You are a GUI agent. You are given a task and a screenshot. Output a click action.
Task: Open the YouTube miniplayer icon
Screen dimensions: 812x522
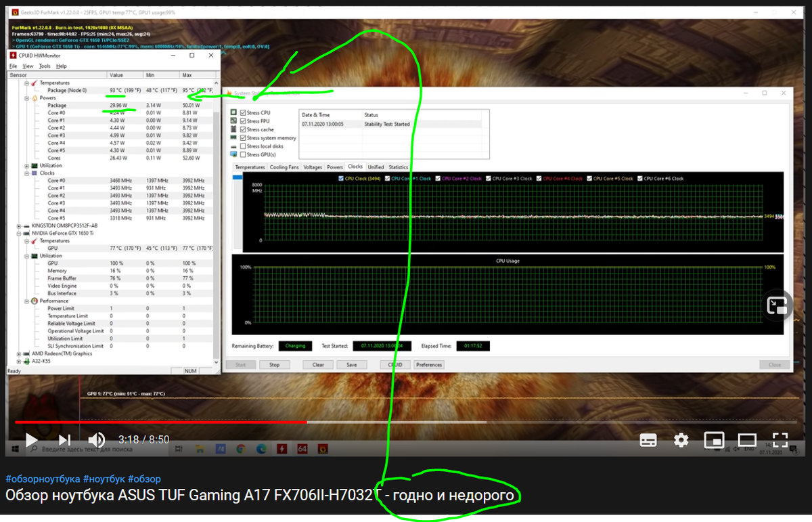click(x=714, y=440)
